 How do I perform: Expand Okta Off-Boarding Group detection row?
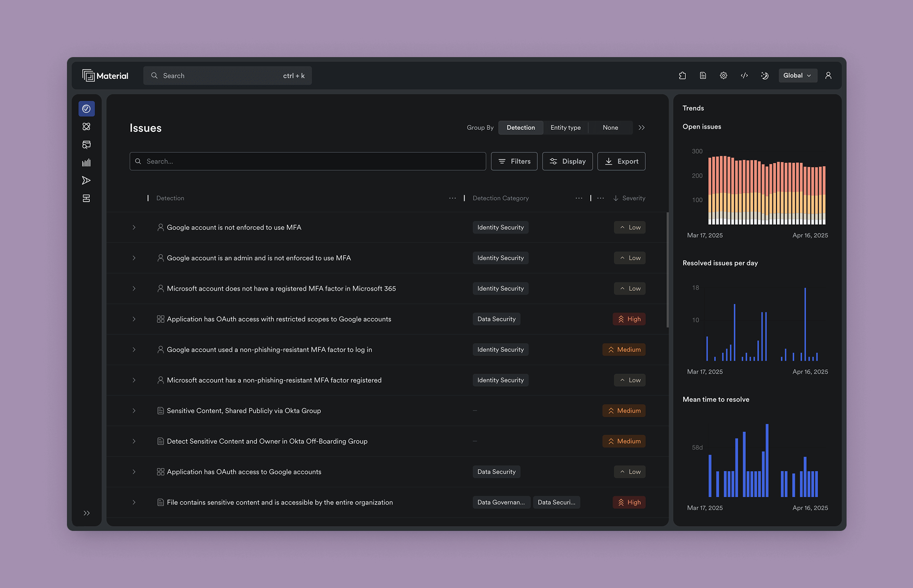[x=134, y=441]
